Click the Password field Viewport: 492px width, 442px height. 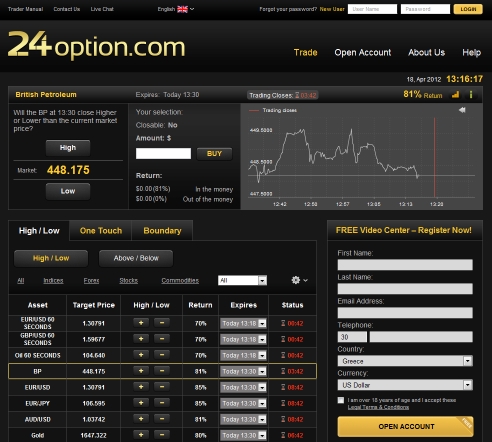point(425,9)
